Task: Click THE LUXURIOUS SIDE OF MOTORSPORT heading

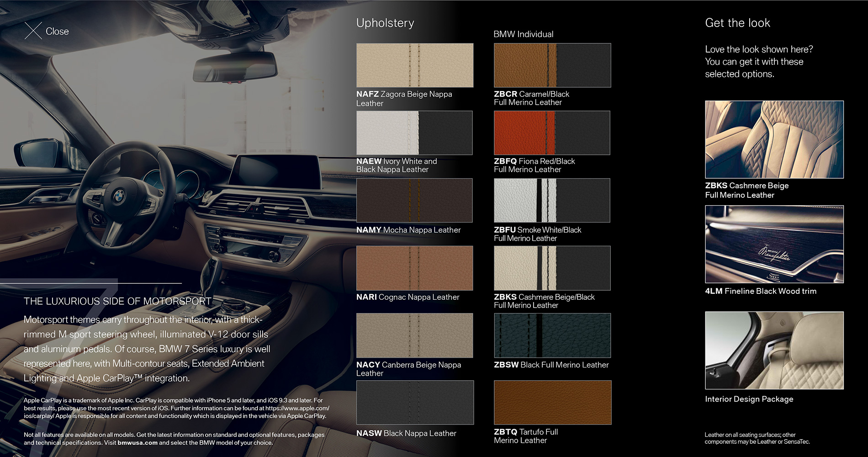Action: click(x=117, y=302)
